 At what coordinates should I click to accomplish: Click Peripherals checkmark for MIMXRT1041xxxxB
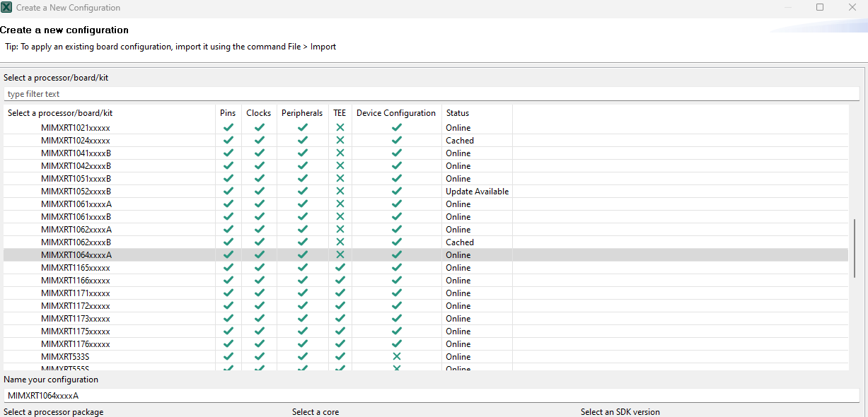click(x=302, y=153)
